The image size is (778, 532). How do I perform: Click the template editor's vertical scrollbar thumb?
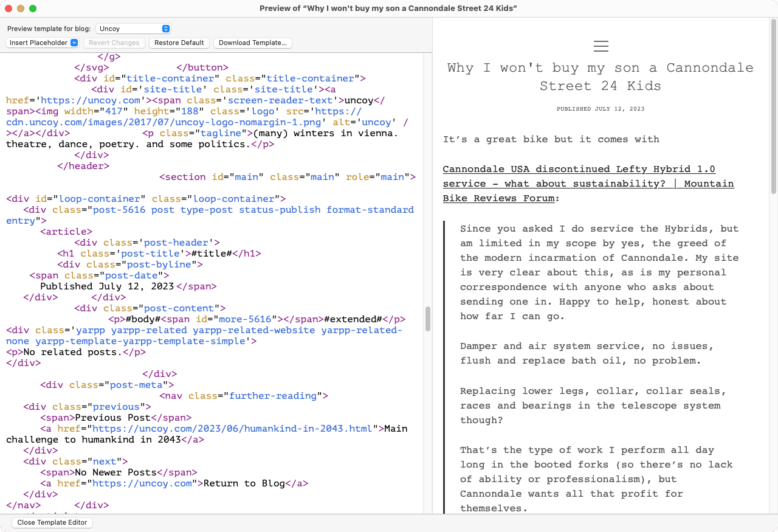point(428,319)
